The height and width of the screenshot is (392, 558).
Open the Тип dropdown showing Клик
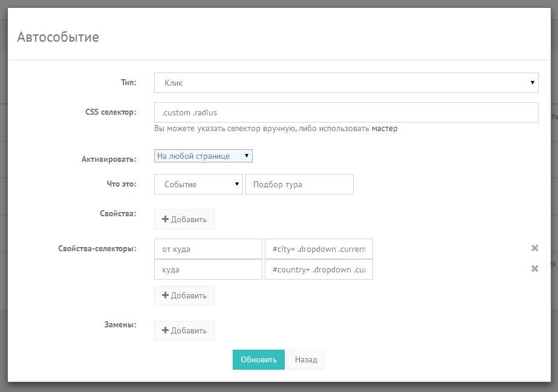tap(346, 83)
